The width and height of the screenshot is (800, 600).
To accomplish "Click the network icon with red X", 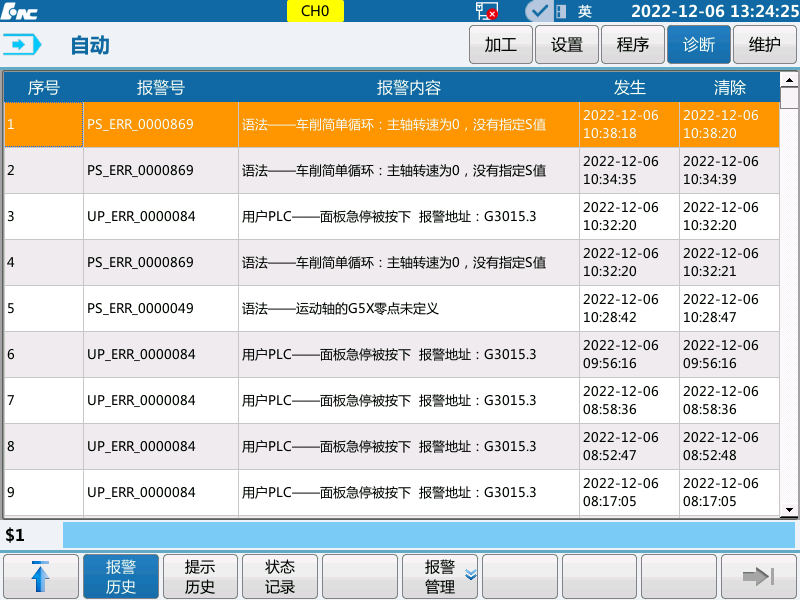I will click(487, 10).
